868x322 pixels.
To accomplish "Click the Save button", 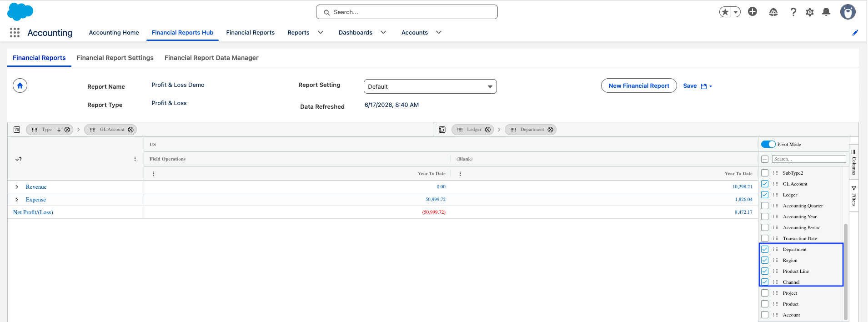I will 690,86.
